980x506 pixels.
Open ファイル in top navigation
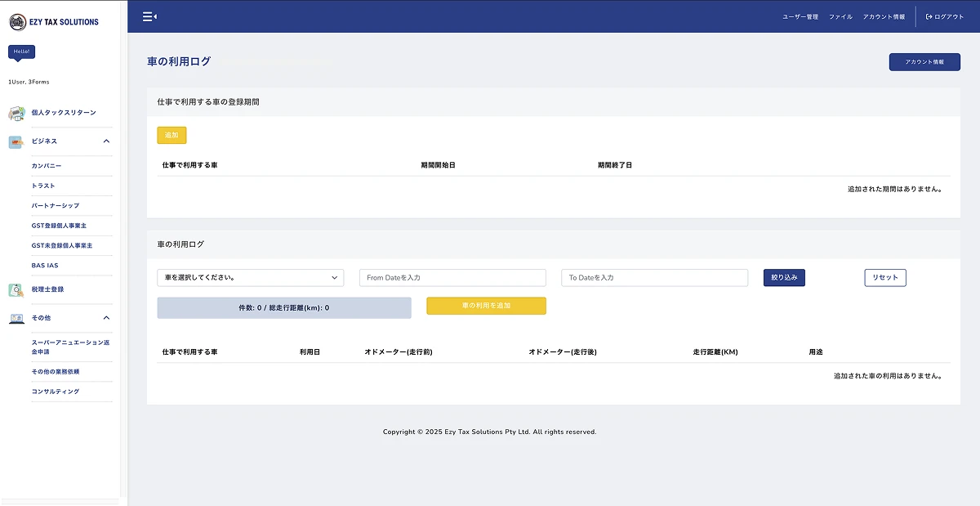[840, 16]
